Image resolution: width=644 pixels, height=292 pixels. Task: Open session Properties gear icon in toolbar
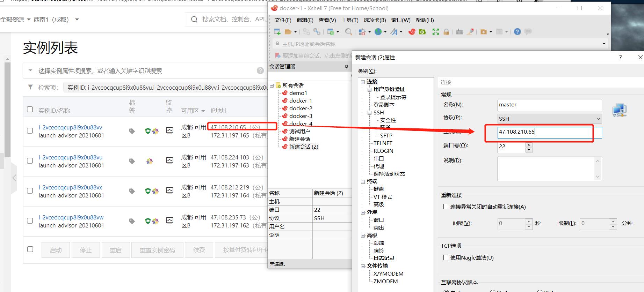tap(331, 32)
